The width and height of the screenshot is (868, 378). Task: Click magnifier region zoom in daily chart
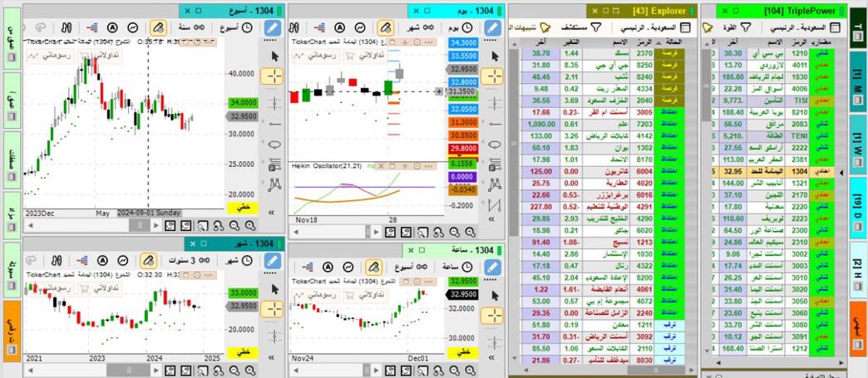tap(422, 233)
